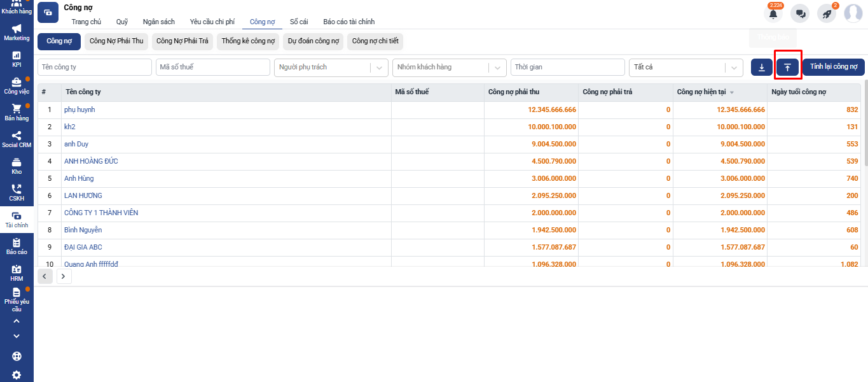The image size is (868, 382).
Task: Switch to the Sổ cái tab
Action: click(x=299, y=22)
